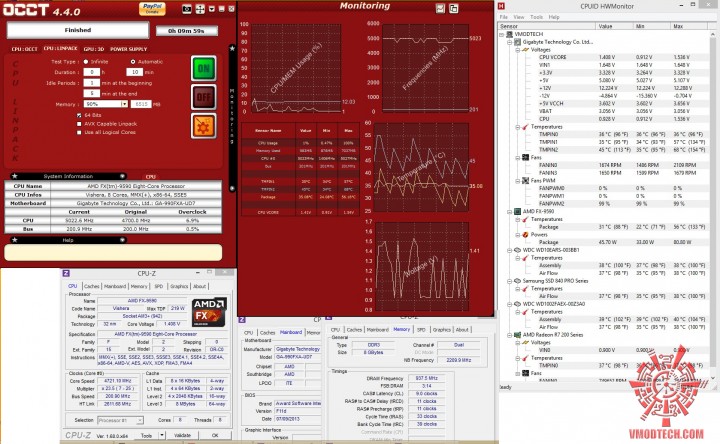The image size is (720, 444).
Task: Click the windows icon in the Monitoring header
Action: tap(454, 8)
